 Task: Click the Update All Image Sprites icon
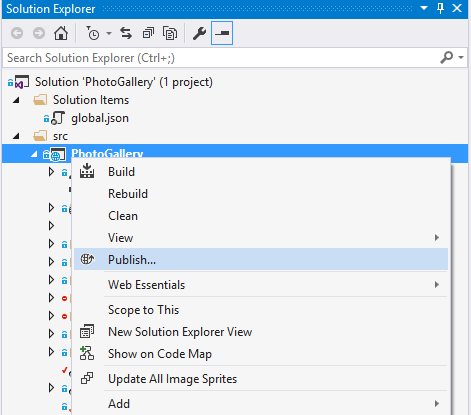[x=87, y=378]
